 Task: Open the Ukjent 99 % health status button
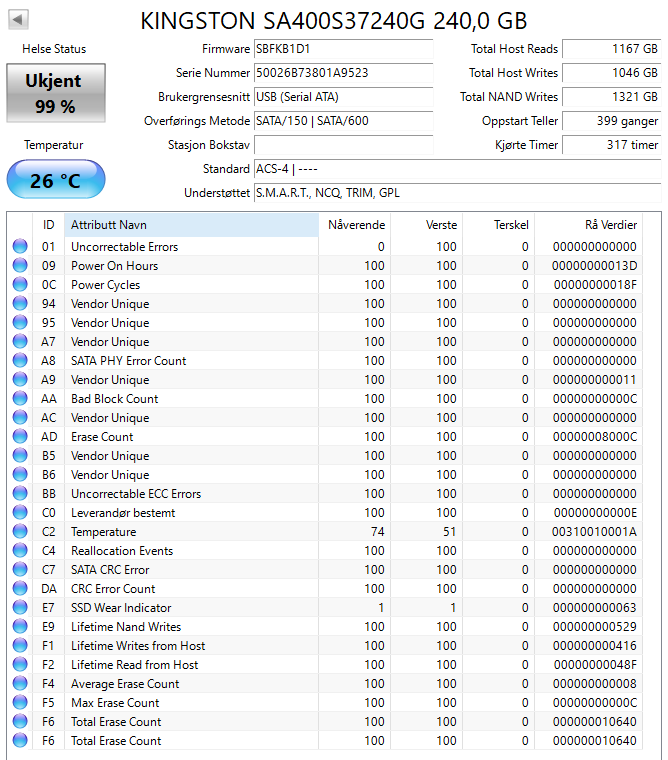[x=56, y=93]
